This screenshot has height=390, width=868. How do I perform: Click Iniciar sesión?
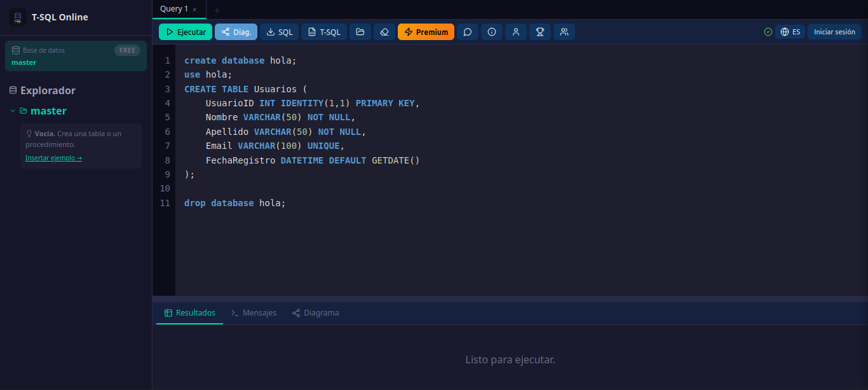[834, 32]
